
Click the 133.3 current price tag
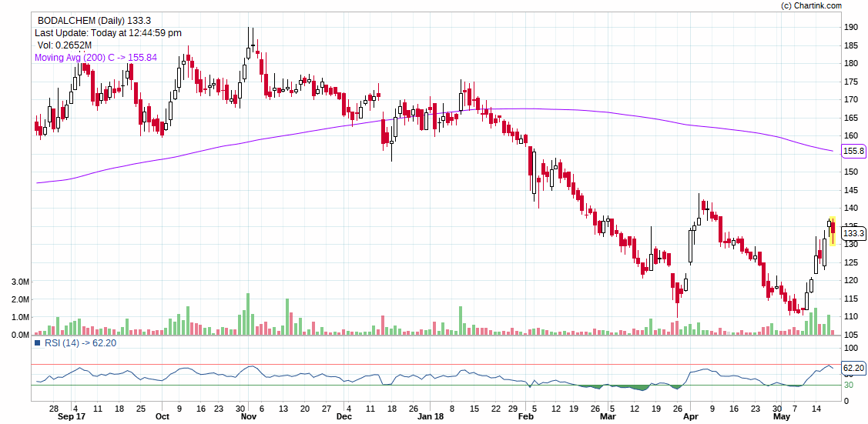click(x=853, y=233)
